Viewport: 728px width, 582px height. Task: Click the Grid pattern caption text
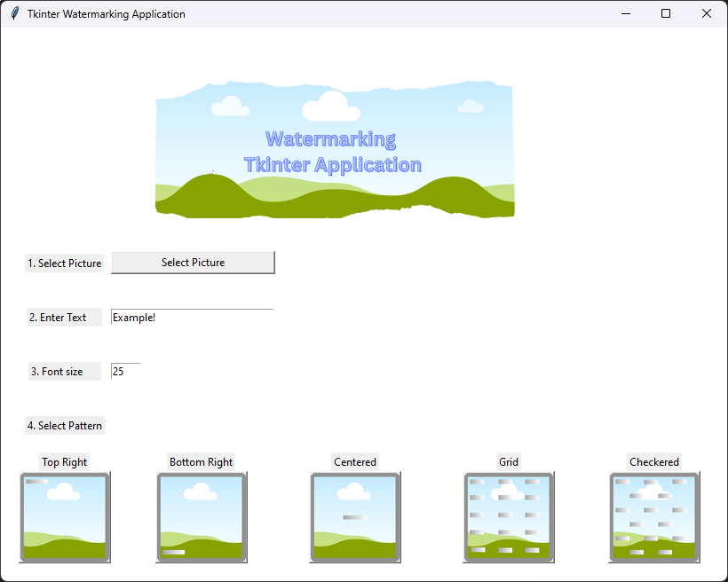point(508,461)
